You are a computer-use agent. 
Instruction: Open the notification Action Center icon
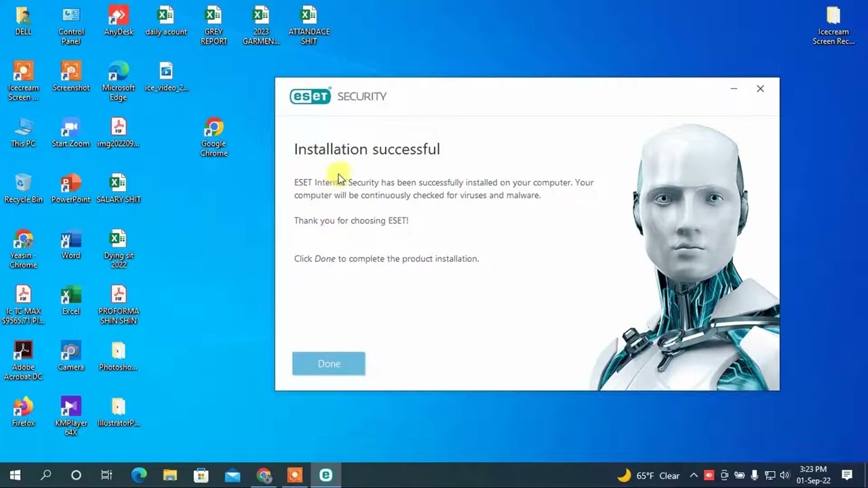pos(847,475)
